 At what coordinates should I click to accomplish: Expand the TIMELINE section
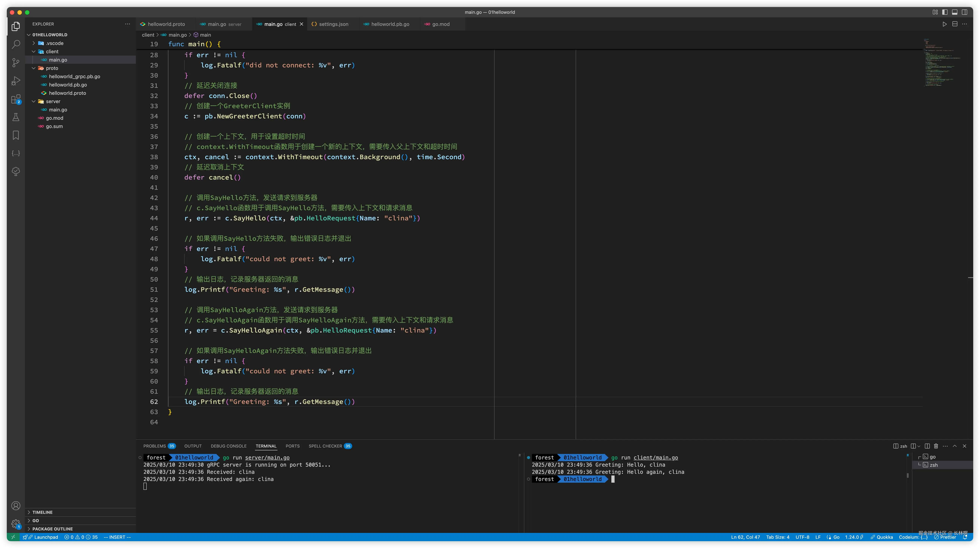[42, 512]
